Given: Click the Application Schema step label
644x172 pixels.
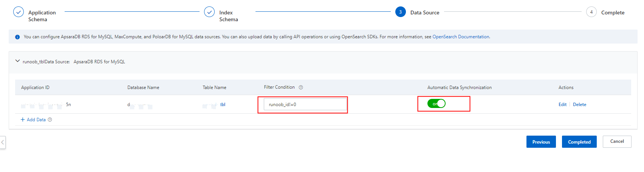Looking at the screenshot, I should pos(42,16).
